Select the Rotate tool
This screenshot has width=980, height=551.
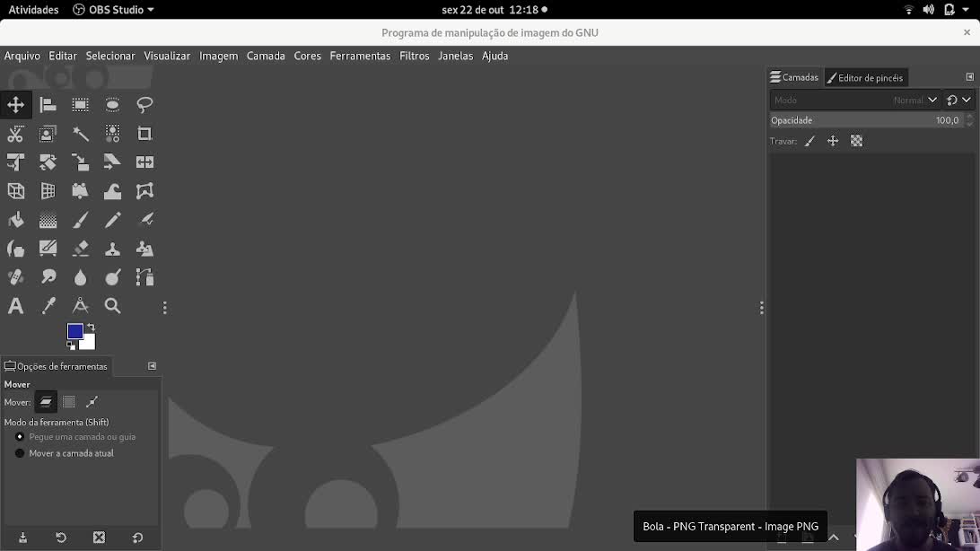[48, 162]
